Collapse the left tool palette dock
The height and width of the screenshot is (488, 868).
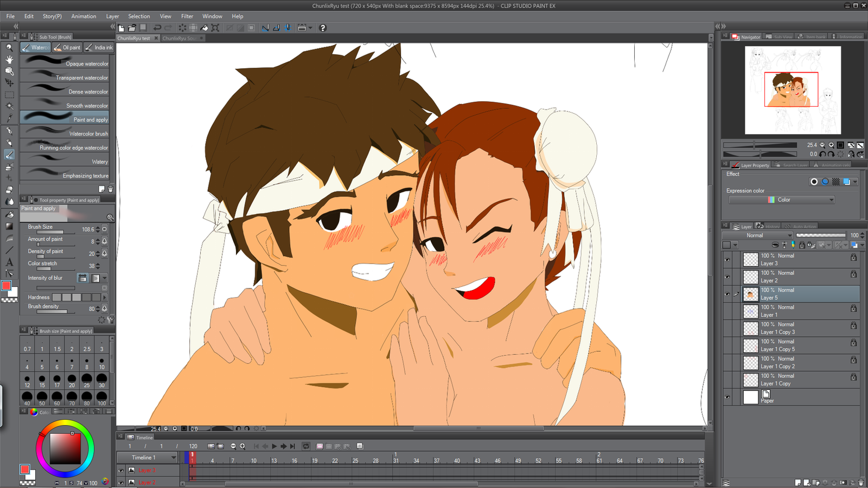[x=16, y=26]
